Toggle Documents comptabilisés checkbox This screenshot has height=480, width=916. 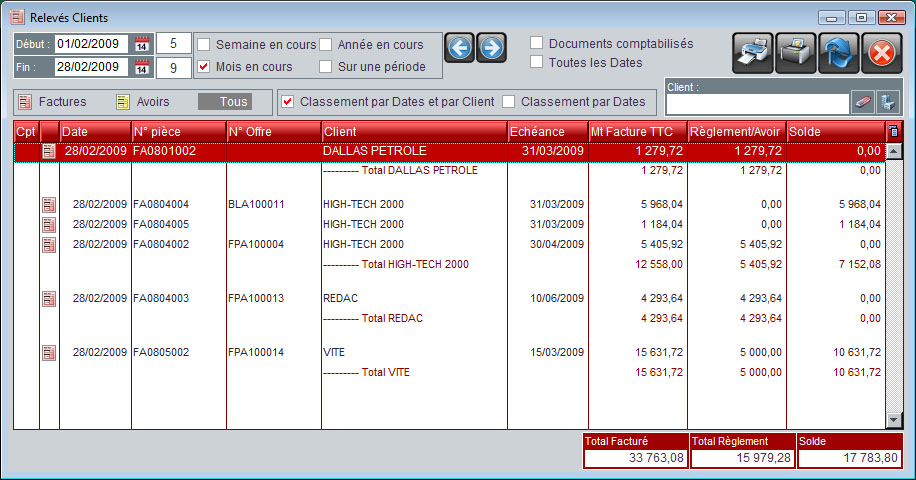pos(537,43)
